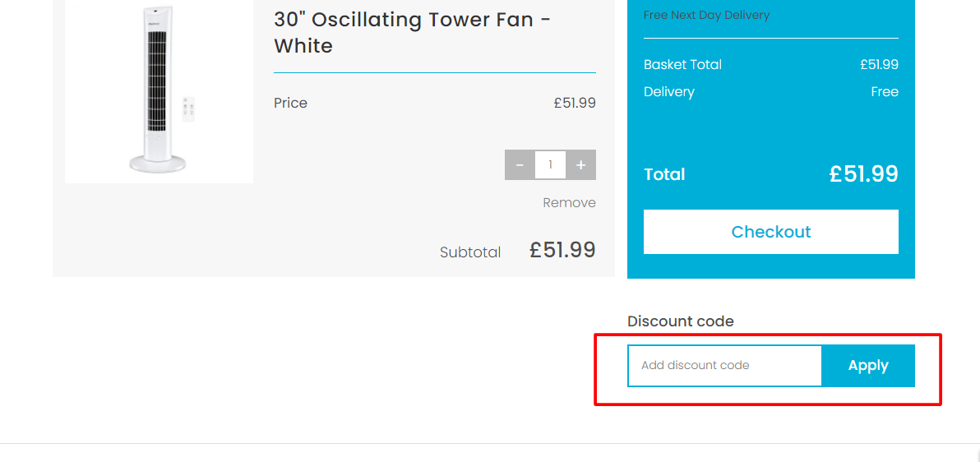Click the Discount code heading
This screenshot has height=462, width=980.
pos(680,321)
